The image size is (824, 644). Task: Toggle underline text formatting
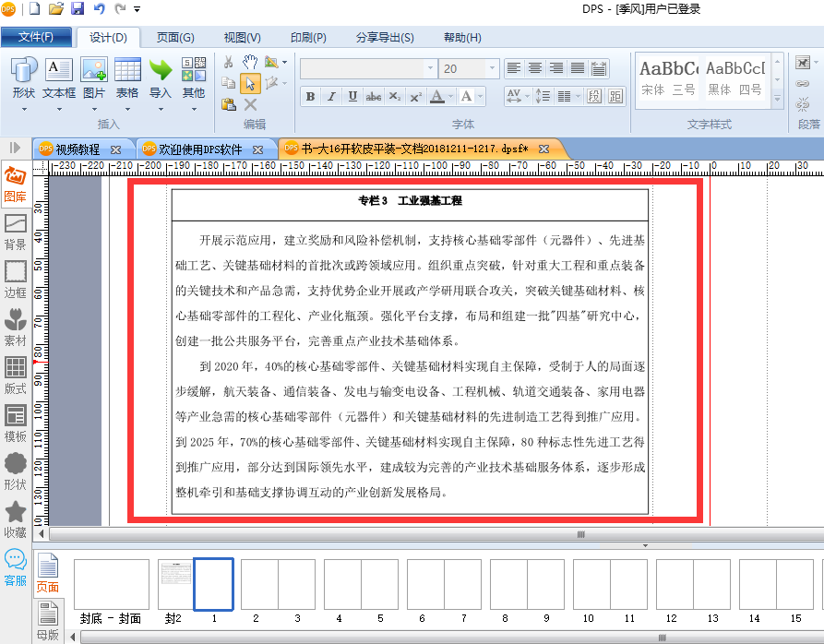pos(352,97)
